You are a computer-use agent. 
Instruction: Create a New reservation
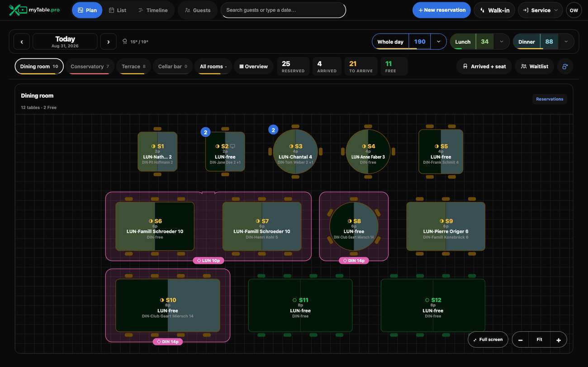coord(441,10)
